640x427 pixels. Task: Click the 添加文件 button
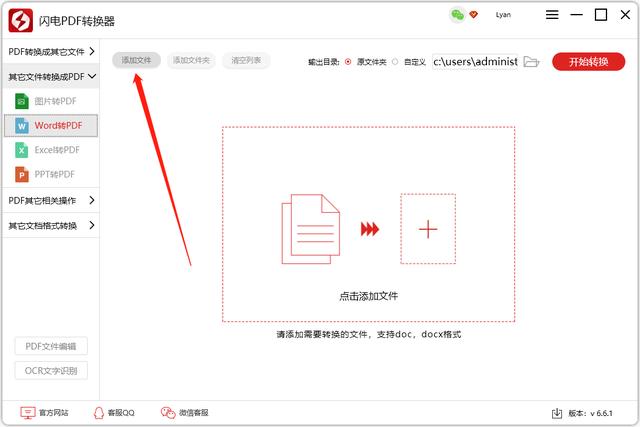[x=136, y=60]
